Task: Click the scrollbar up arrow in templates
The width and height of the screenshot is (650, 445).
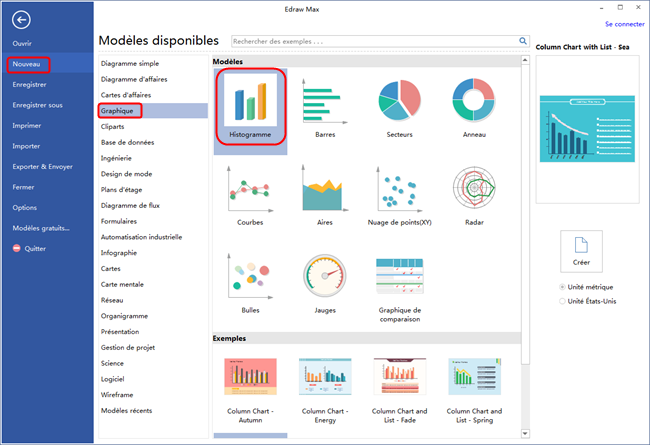Action: tap(525, 60)
